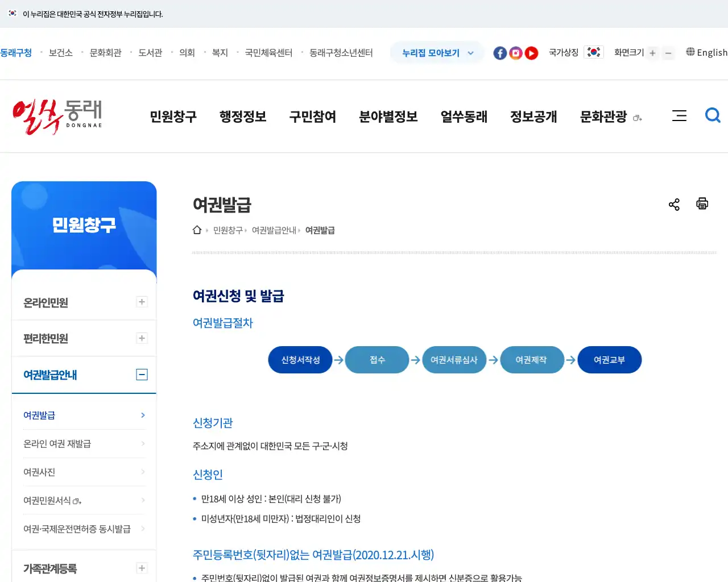Screen dimensions: 728x582
Task: Open the Instagram icon link
Action: (x=516, y=53)
